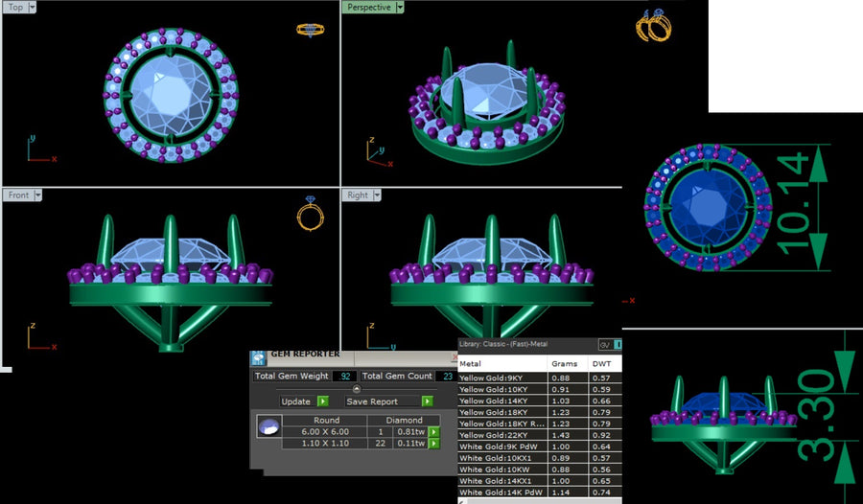Click the Update button
Screen dimensions: 863x504
pos(297,401)
